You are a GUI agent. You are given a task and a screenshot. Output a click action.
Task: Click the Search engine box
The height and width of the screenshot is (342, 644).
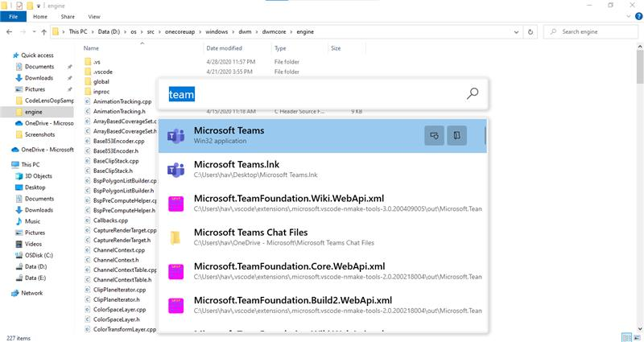pyautogui.click(x=591, y=31)
